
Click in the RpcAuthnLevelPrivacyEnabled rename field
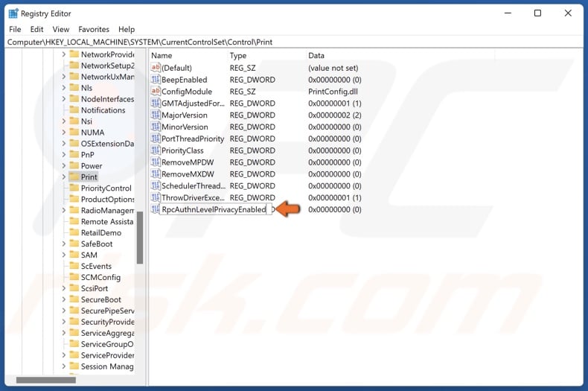[x=215, y=209]
